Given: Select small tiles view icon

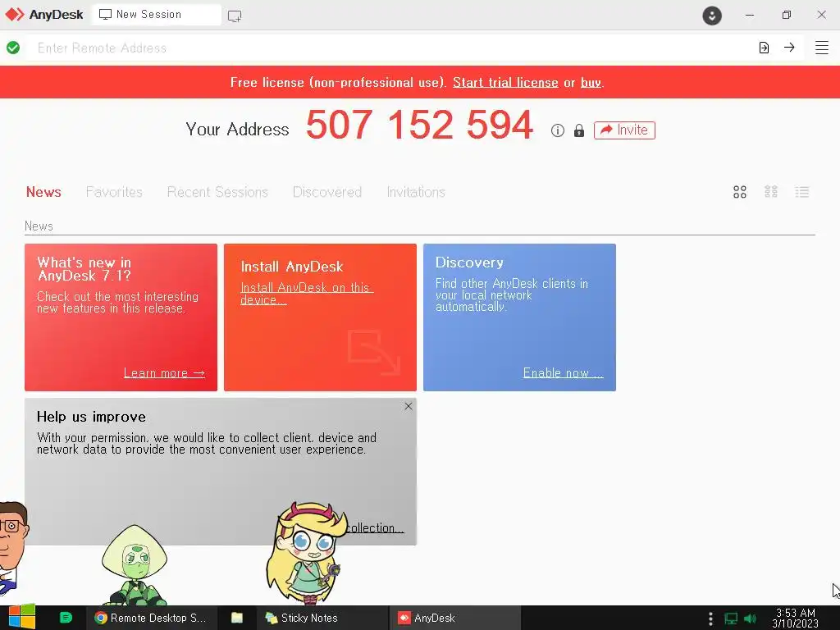Looking at the screenshot, I should coord(771,192).
